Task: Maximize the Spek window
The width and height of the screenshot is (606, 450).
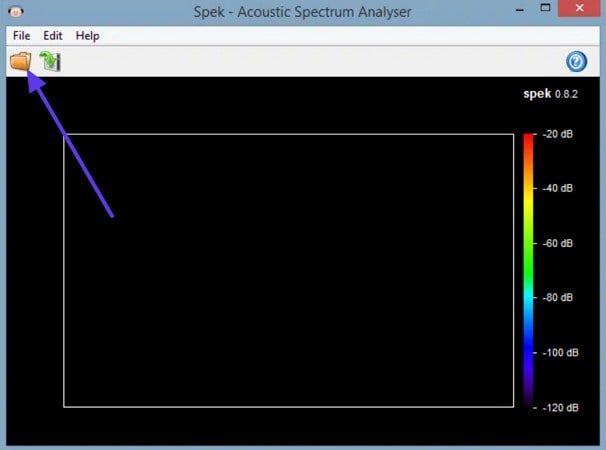Action: click(x=545, y=8)
